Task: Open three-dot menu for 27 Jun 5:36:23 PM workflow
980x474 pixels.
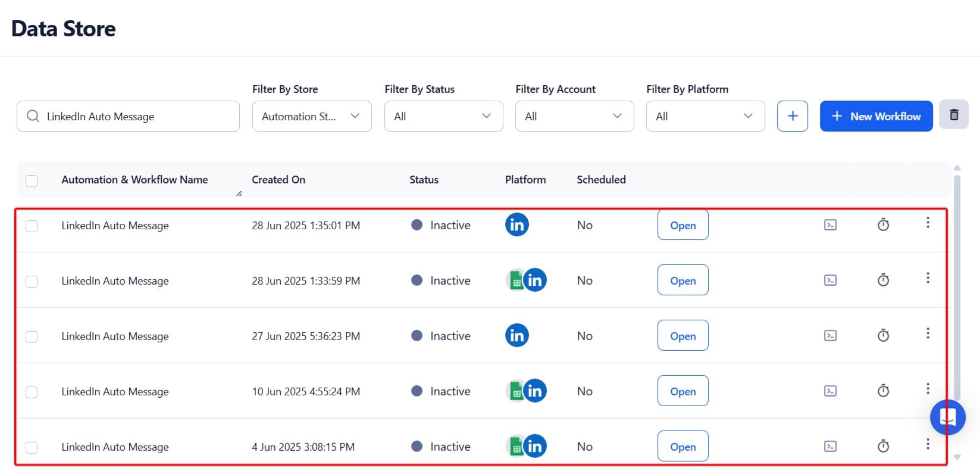Action: tap(927, 334)
